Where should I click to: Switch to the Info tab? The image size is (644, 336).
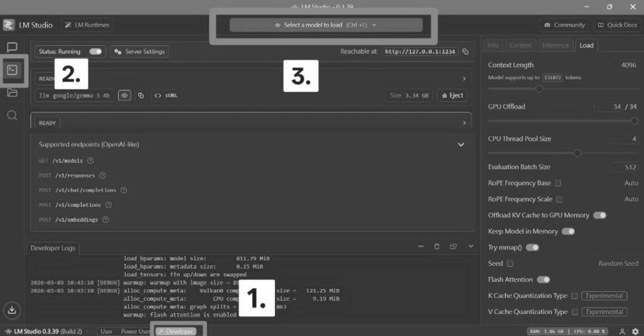pyautogui.click(x=493, y=46)
